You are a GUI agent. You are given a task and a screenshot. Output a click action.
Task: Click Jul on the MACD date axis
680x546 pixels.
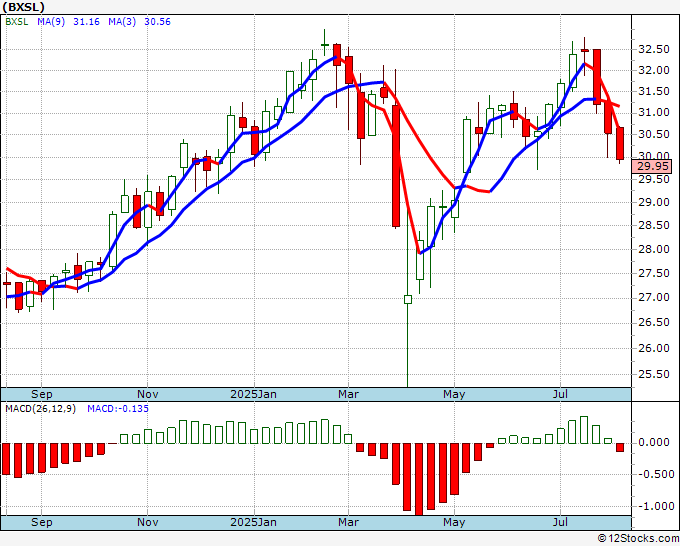[x=560, y=522]
